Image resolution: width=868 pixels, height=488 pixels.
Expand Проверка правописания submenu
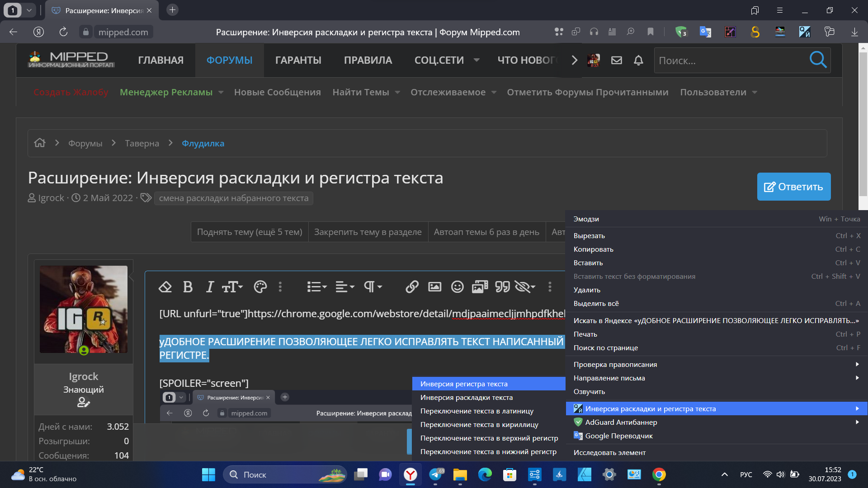pos(717,364)
